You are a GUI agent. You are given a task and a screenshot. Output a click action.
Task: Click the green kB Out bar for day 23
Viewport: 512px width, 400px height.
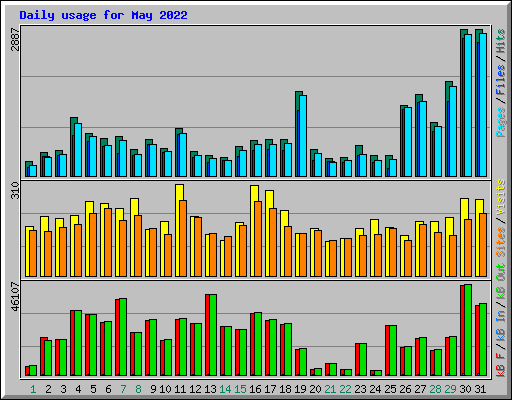tap(363, 360)
